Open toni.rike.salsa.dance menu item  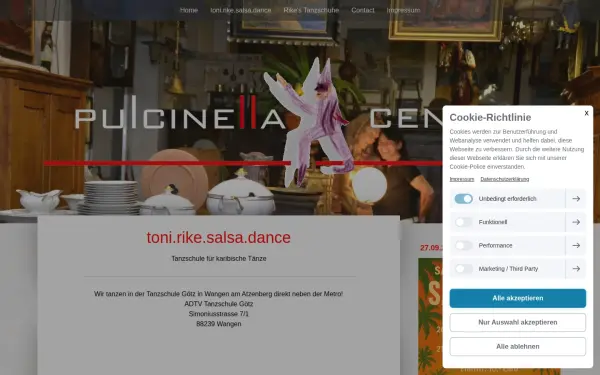tap(241, 10)
